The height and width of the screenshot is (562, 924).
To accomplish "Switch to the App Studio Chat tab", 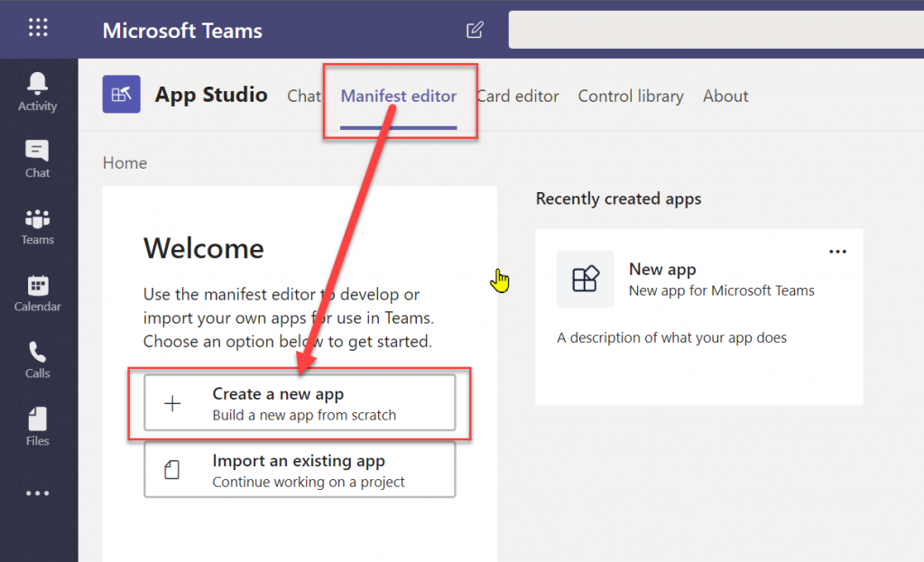I will (x=304, y=96).
